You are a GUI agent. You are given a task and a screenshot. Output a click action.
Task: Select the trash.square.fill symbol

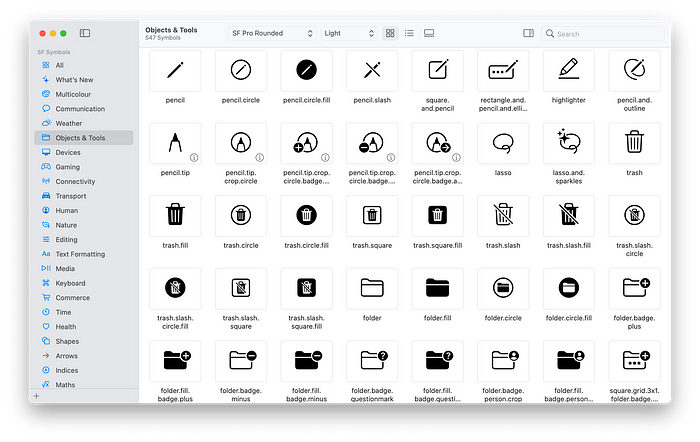point(438,216)
